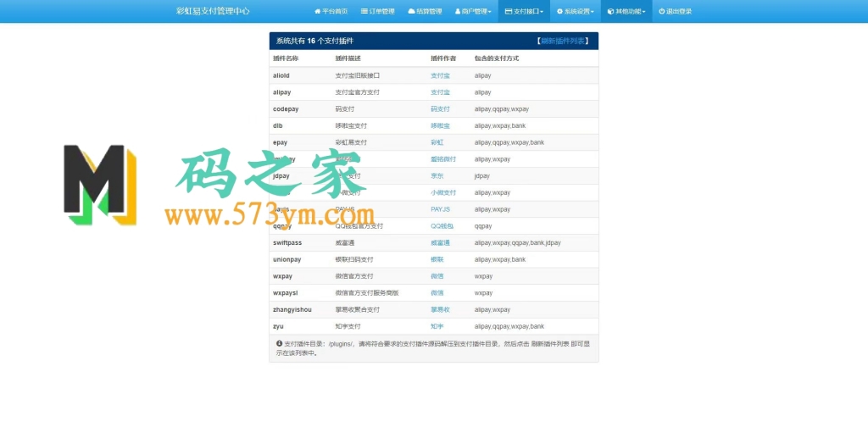Open the 彩虹 author link
This screenshot has height=427, width=868.
point(437,142)
